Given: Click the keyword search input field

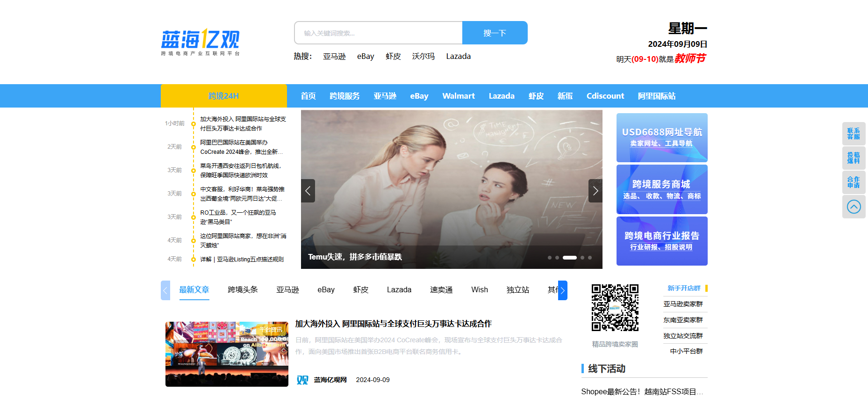Looking at the screenshot, I should (378, 33).
